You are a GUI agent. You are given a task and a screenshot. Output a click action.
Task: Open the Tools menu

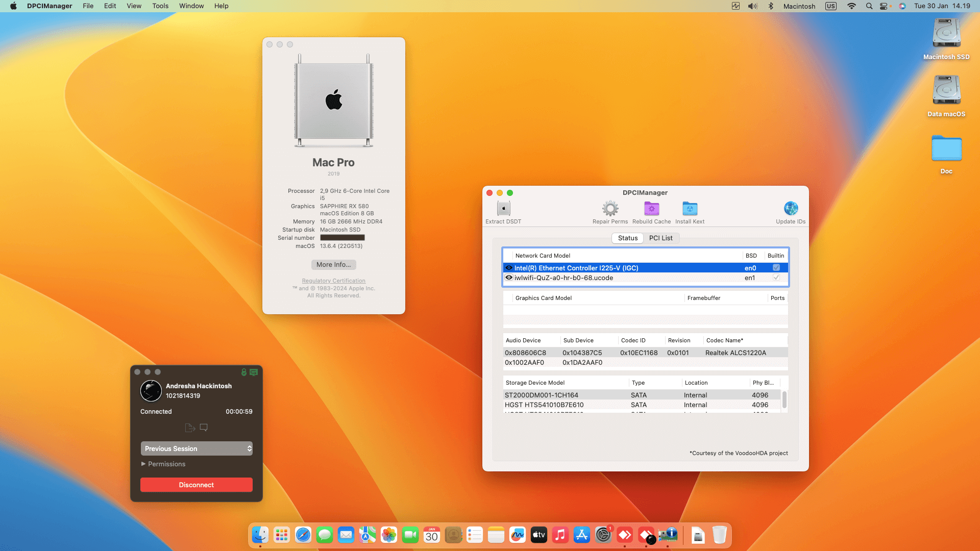click(x=160, y=6)
